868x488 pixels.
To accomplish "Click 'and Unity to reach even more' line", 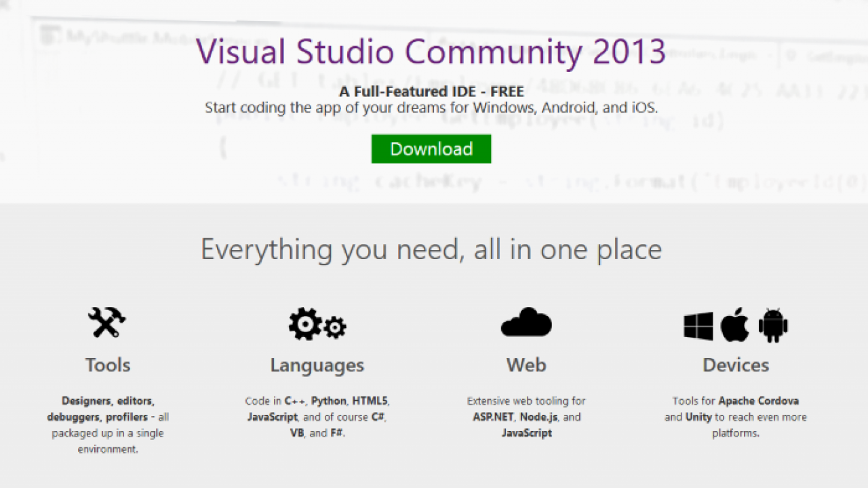I will tap(736, 417).
